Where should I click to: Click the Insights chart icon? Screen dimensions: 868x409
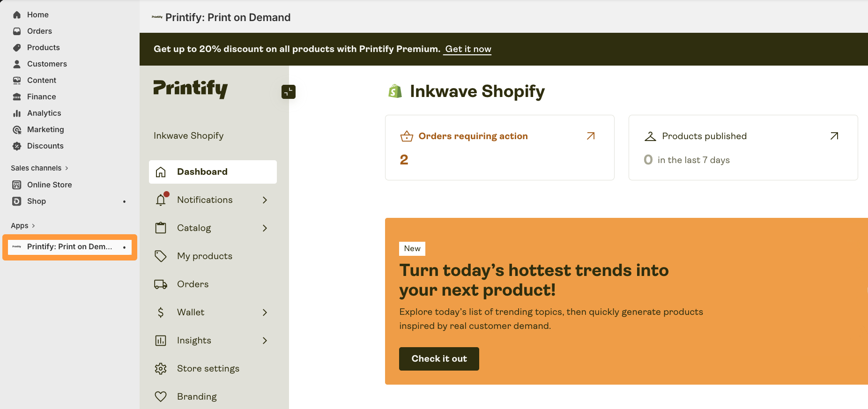pyautogui.click(x=161, y=341)
